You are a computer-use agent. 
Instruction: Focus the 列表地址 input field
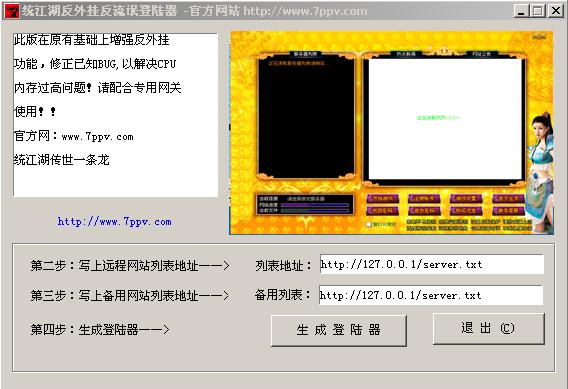coord(431,264)
